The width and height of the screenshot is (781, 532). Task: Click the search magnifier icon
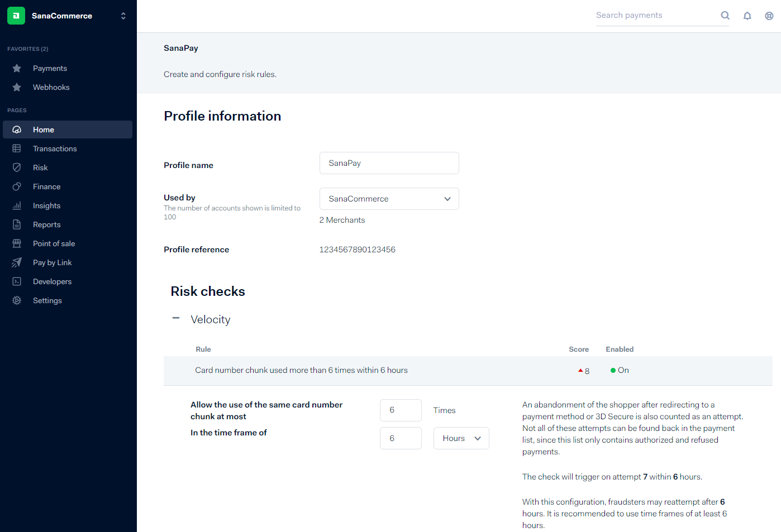pos(725,16)
